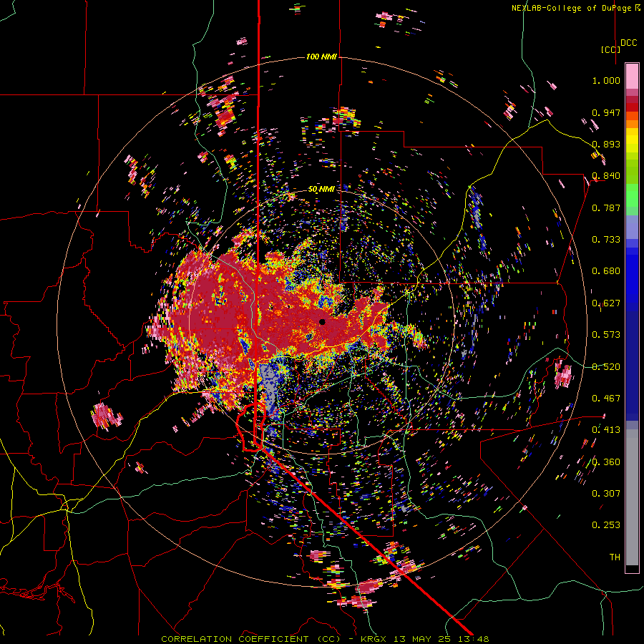Image resolution: width=644 pixels, height=644 pixels.
Task: Click the DCC label above the color bar
Action: pyautogui.click(x=628, y=43)
